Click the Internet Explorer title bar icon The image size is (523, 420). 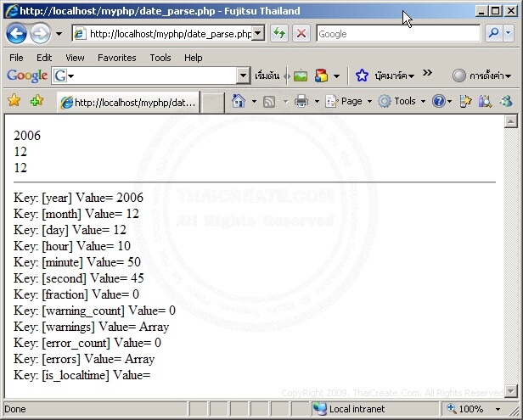pos(12,11)
